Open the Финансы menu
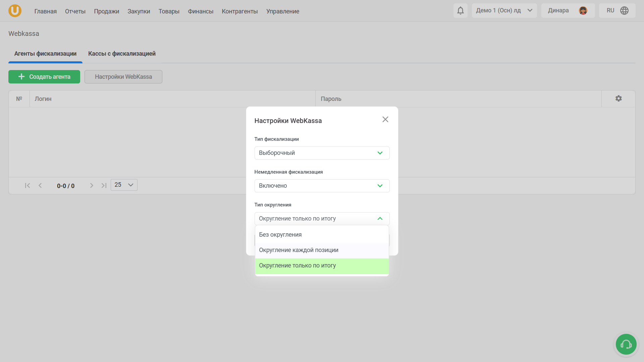644x362 pixels. pyautogui.click(x=200, y=11)
